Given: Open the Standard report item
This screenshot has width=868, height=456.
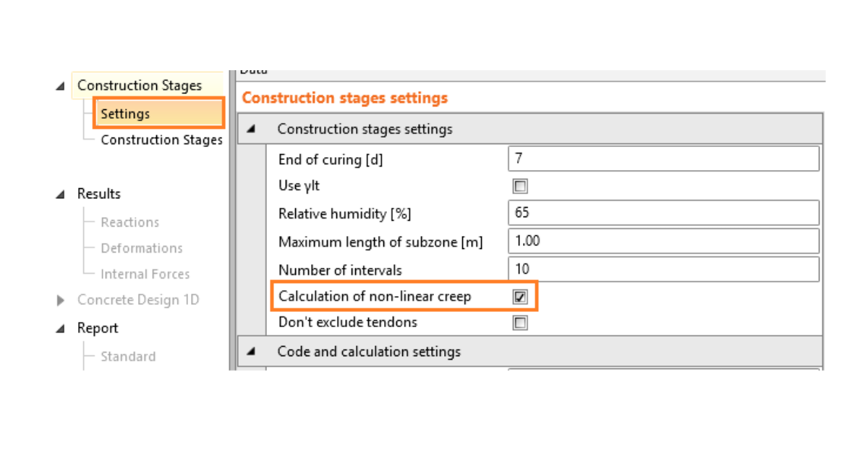Looking at the screenshot, I should (127, 356).
